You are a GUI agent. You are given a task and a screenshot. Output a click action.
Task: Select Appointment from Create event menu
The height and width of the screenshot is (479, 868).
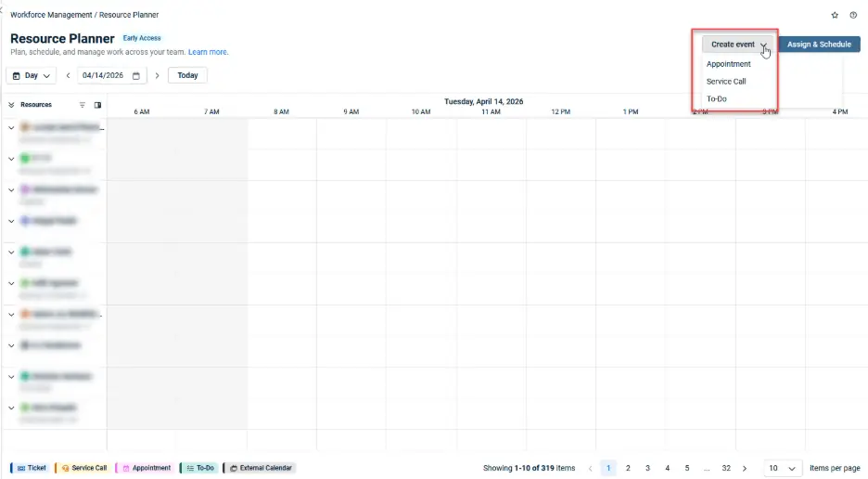729,64
